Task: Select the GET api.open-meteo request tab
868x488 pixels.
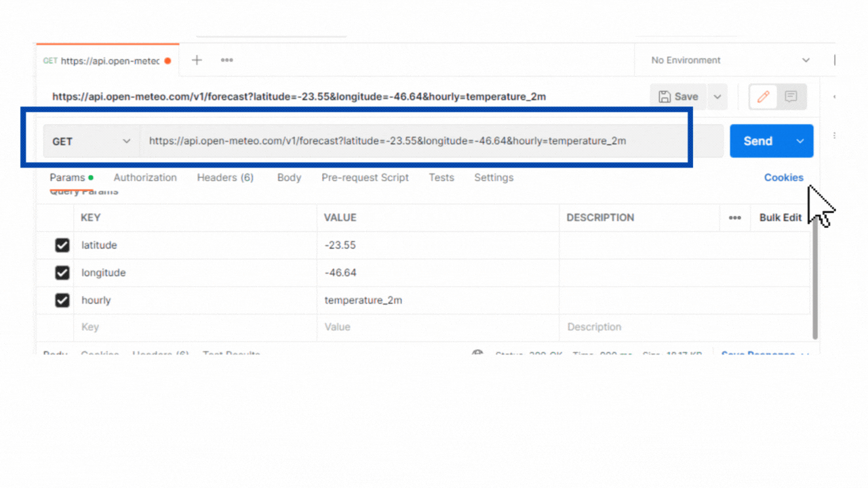Action: click(106, 60)
